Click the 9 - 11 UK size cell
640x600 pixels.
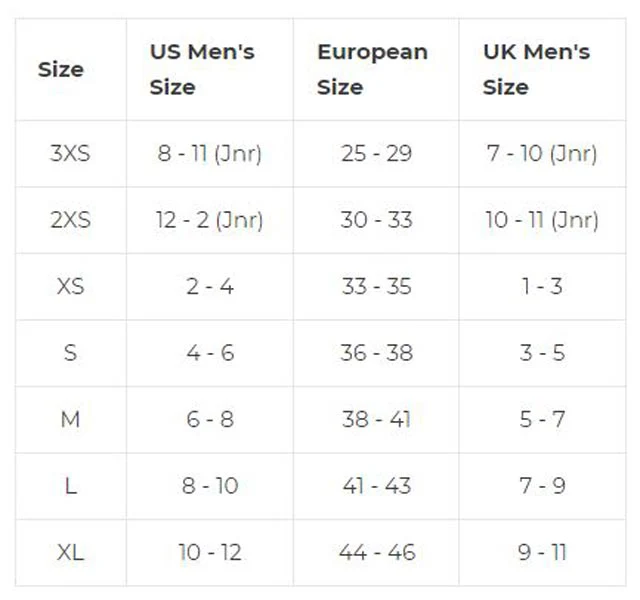coord(542,552)
